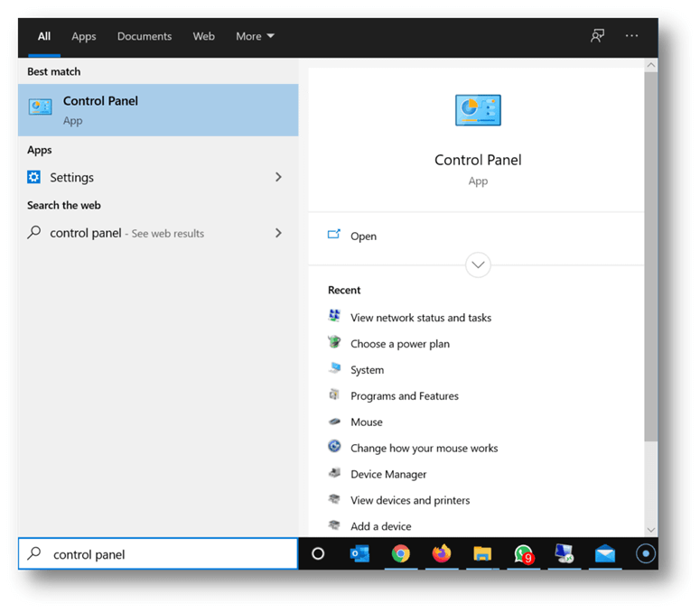Image resolution: width=700 pixels, height=612 pixels.
Task: Open 'View network status and tasks'
Action: [x=421, y=318]
